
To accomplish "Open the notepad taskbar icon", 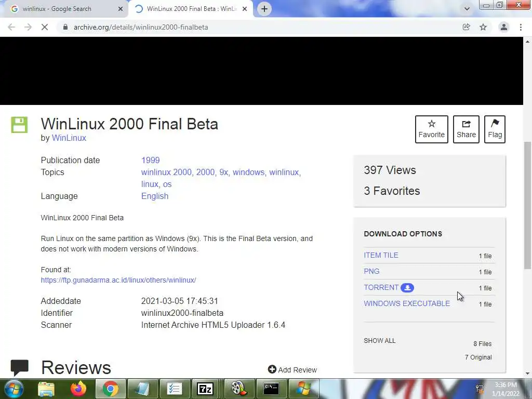I will tap(142, 389).
